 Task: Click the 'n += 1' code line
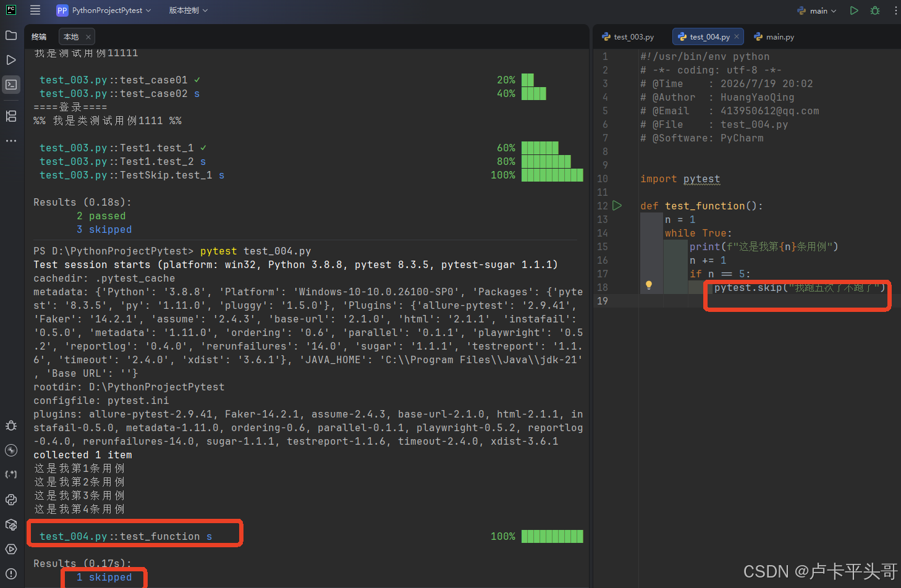(x=708, y=261)
